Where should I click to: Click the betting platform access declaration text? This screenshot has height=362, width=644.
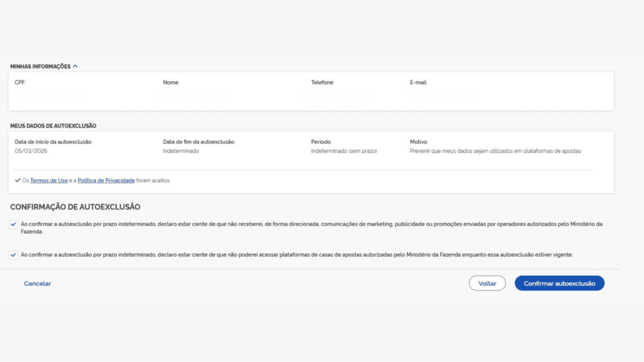coord(297,255)
